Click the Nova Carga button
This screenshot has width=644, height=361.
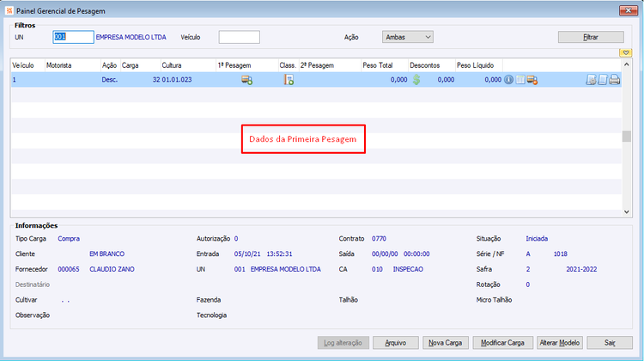coord(445,342)
